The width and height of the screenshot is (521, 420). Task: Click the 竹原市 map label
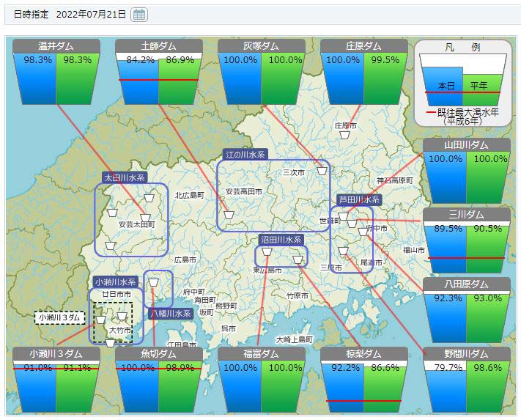(298, 295)
